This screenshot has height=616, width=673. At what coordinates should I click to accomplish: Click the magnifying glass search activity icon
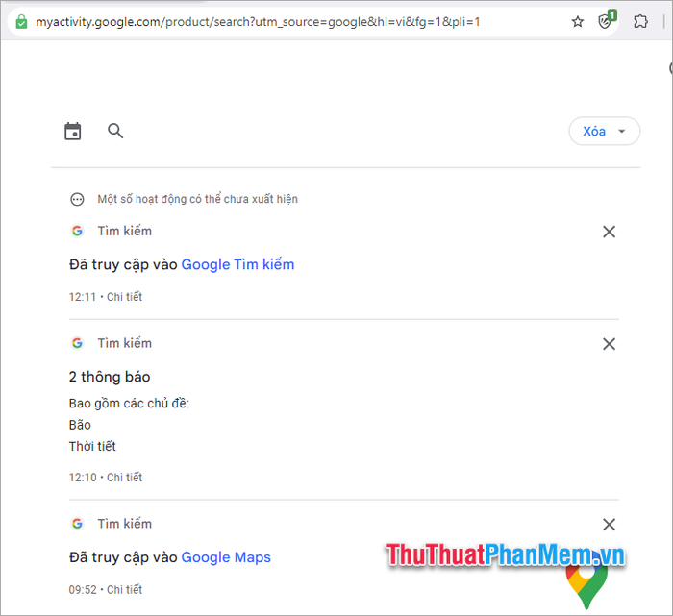pos(115,131)
